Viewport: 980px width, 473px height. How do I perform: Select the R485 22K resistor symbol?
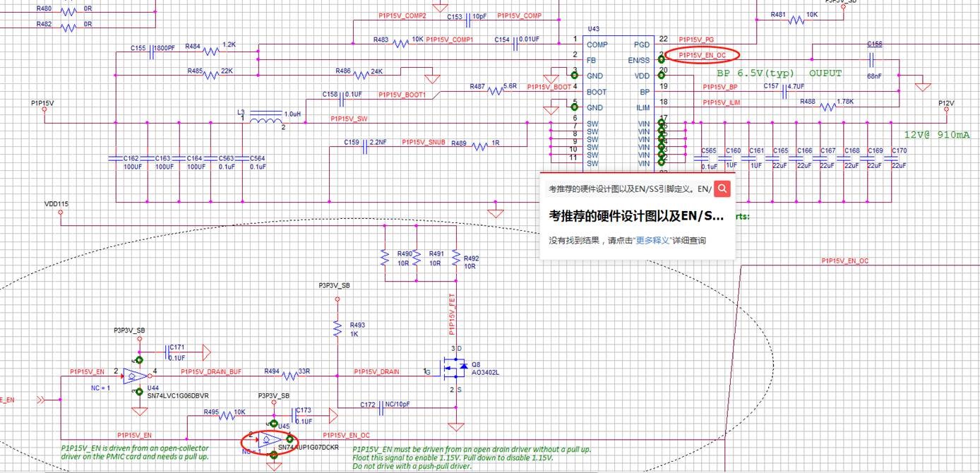(x=211, y=76)
